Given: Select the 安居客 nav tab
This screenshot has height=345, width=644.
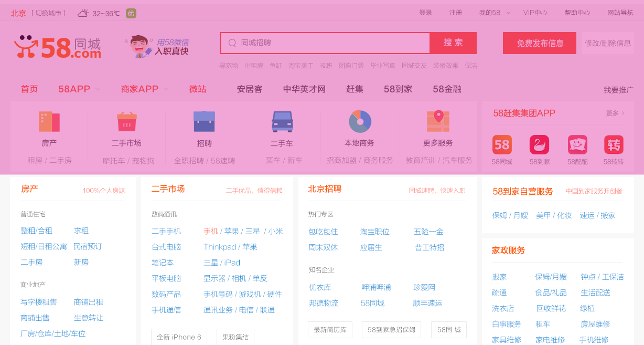Looking at the screenshot, I should point(249,89).
